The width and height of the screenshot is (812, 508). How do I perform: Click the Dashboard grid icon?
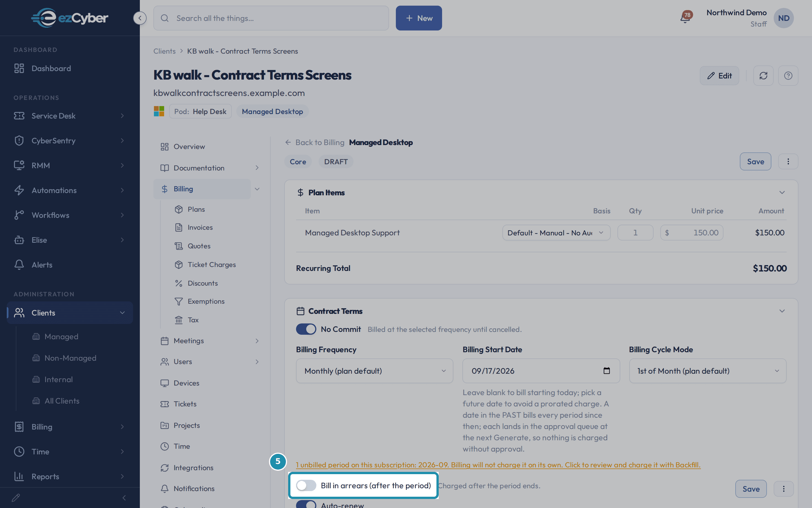[19, 68]
